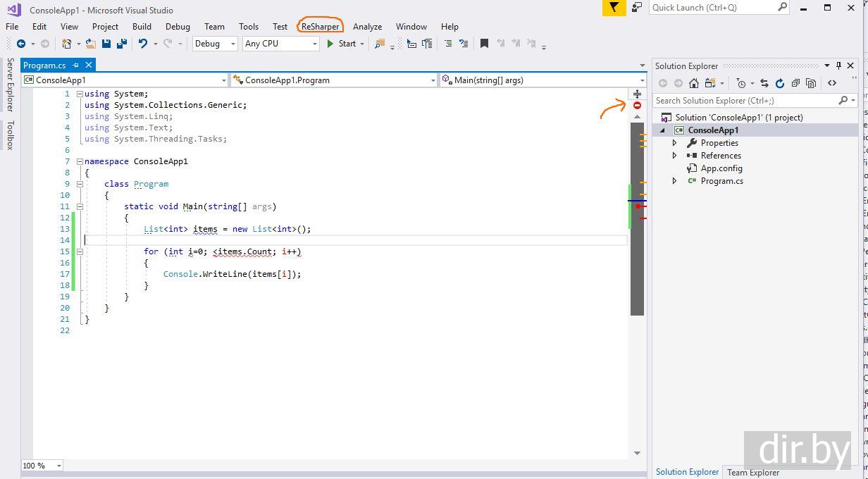Image resolution: width=868 pixels, height=479 pixels.
Task: Click the ReSharper red error indicator
Action: pos(637,106)
